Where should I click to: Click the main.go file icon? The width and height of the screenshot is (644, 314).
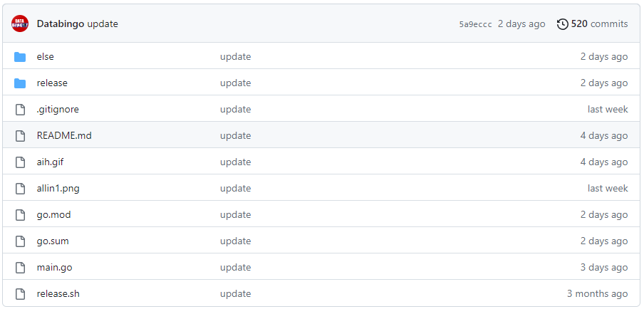coord(20,268)
